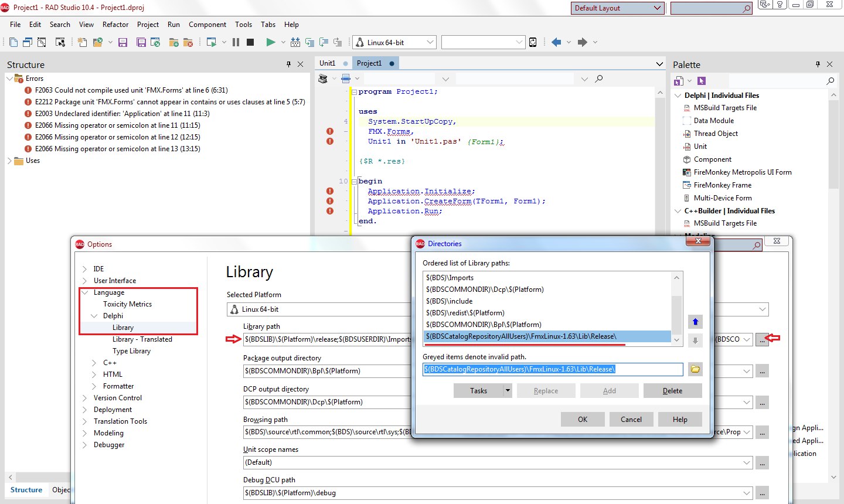Expand the Uses node in Structure
Image resolution: width=844 pixels, height=504 pixels.
[10, 161]
